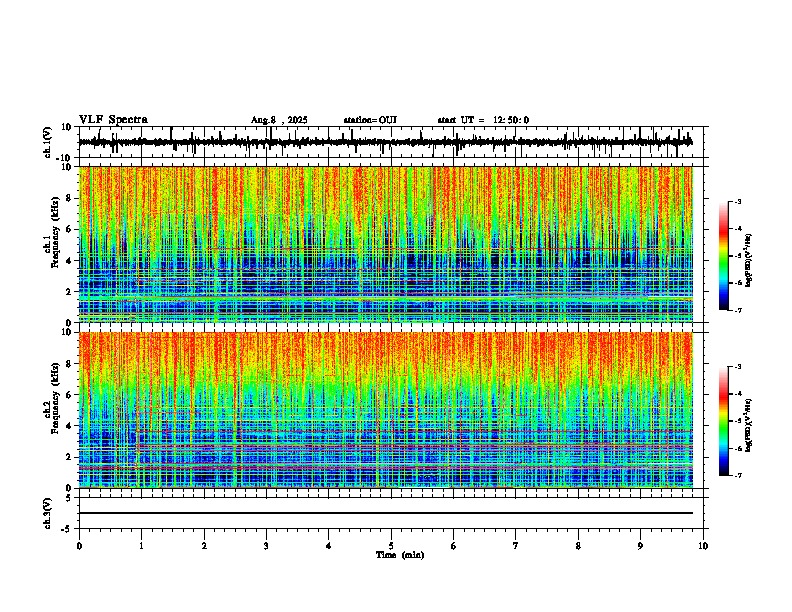The width and height of the screenshot is (792, 612).
Task: Click the "station=OUI" header label
Action: tap(370, 120)
